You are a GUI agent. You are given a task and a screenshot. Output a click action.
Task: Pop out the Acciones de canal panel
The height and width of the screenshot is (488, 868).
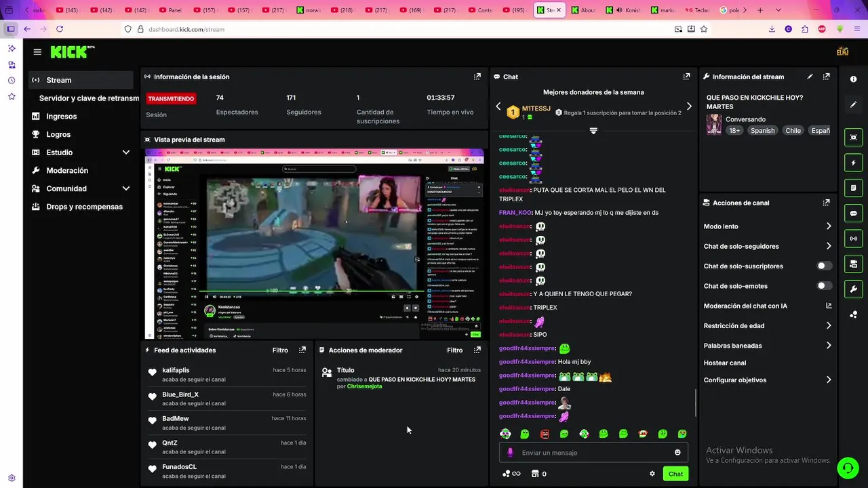[826, 203]
